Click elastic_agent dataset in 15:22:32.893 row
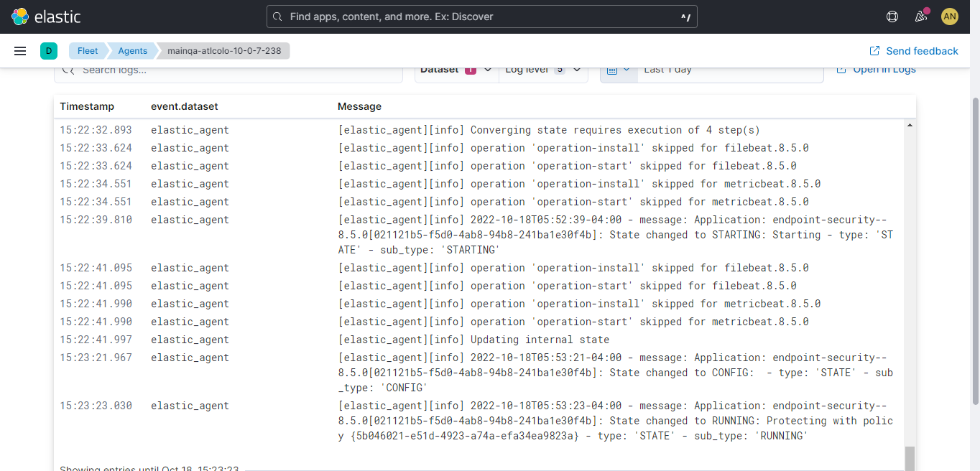This screenshot has width=980, height=471. point(190,130)
